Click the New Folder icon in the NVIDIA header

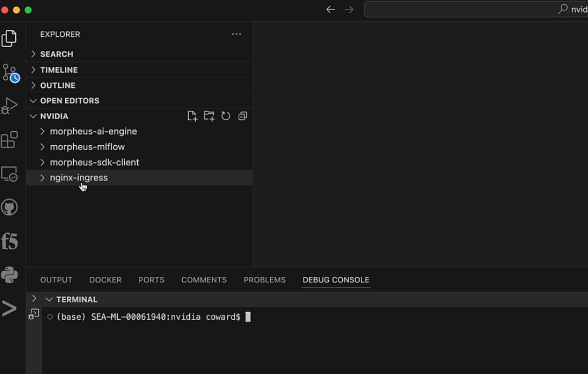coord(209,116)
